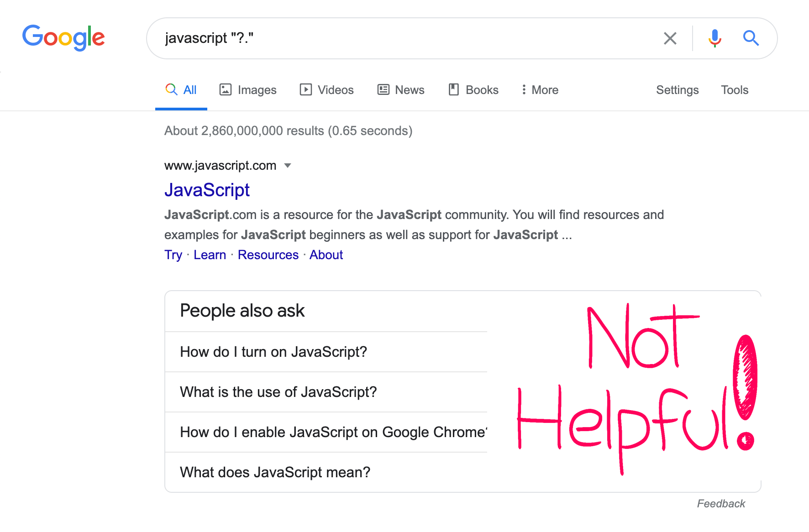Click inside the search query text field

click(x=406, y=38)
